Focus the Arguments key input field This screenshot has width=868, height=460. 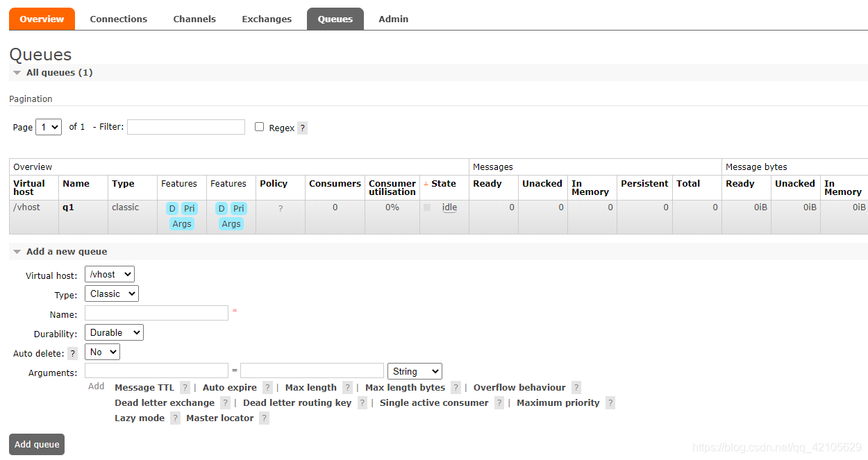coord(156,371)
